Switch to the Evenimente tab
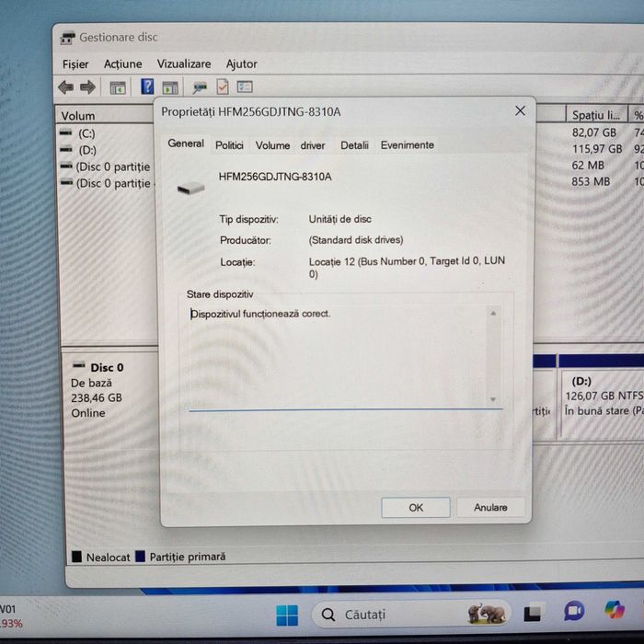The height and width of the screenshot is (644, 644). pos(407,145)
